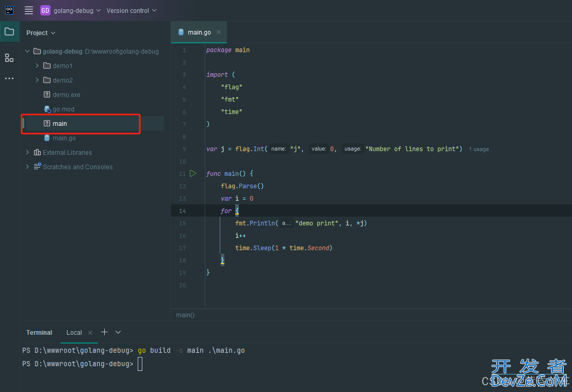This screenshot has width=572, height=392.
Task: Click the External Libraries icon
Action: click(x=37, y=153)
